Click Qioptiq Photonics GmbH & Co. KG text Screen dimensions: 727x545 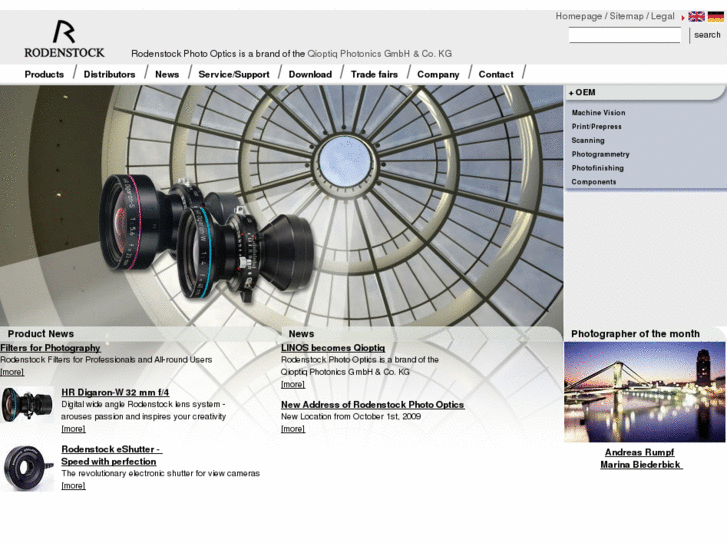point(379,54)
